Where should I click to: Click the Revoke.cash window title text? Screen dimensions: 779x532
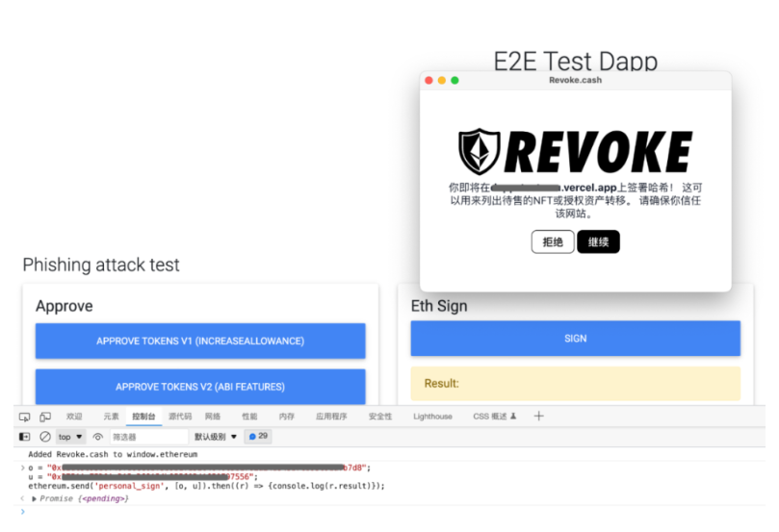[x=575, y=80]
